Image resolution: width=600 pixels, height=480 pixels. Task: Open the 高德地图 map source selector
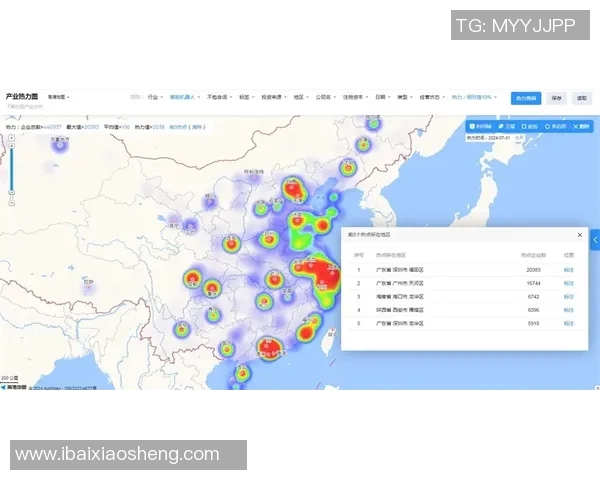[59, 97]
